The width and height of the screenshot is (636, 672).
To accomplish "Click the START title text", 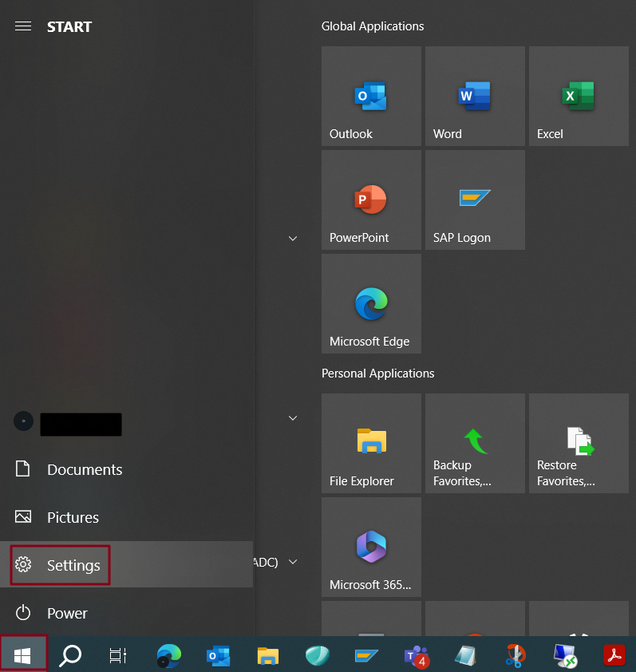I will tap(69, 27).
